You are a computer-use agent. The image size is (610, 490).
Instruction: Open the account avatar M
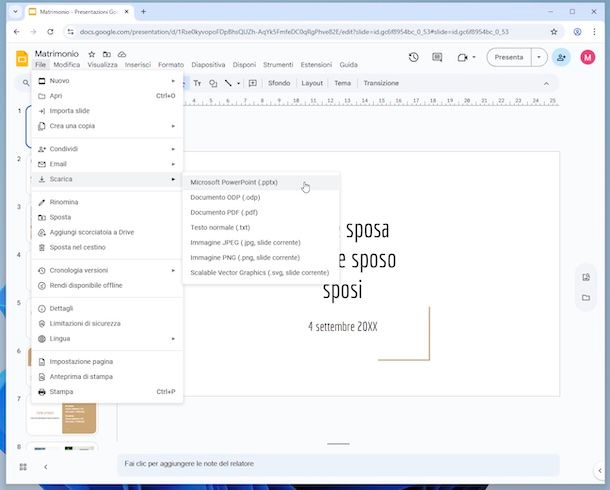point(587,58)
